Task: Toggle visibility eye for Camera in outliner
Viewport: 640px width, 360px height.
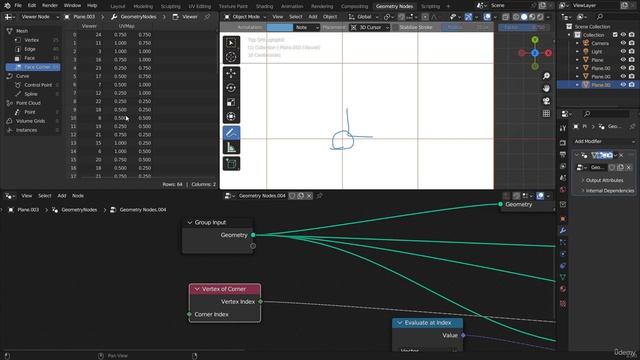Action: tap(623, 43)
